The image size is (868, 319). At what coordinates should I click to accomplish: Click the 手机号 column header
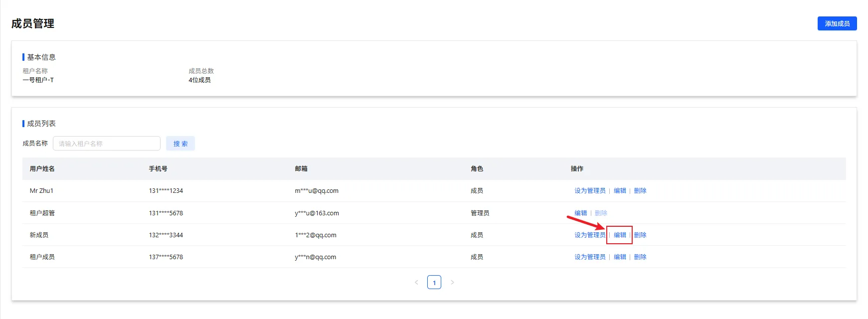tap(158, 169)
